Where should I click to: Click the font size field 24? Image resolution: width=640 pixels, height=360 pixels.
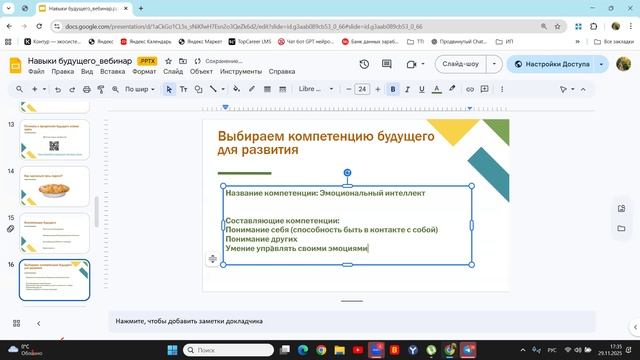point(362,89)
